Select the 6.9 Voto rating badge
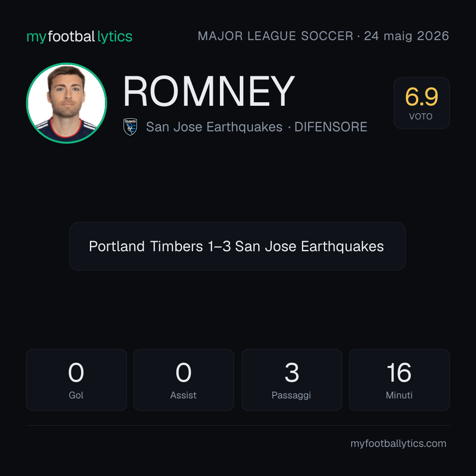This screenshot has height=476, width=476. click(421, 103)
